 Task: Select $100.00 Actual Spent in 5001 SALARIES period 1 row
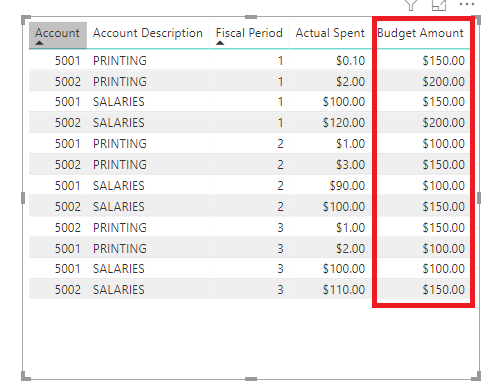[344, 102]
